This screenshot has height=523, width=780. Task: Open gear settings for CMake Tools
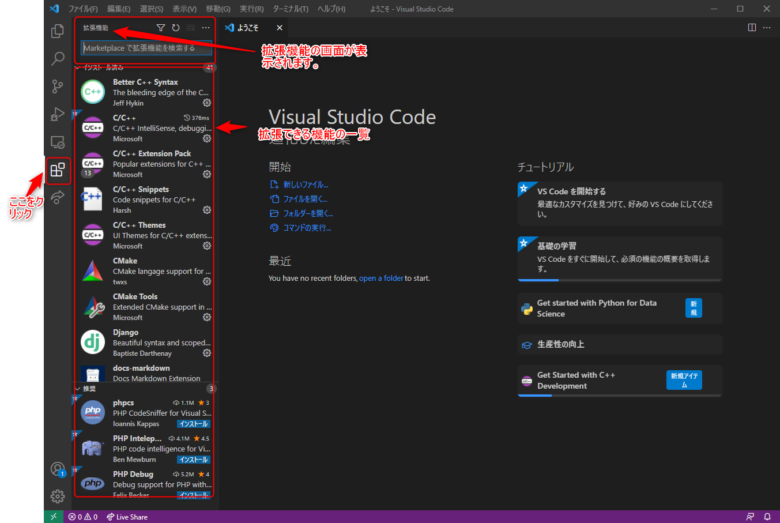(207, 317)
